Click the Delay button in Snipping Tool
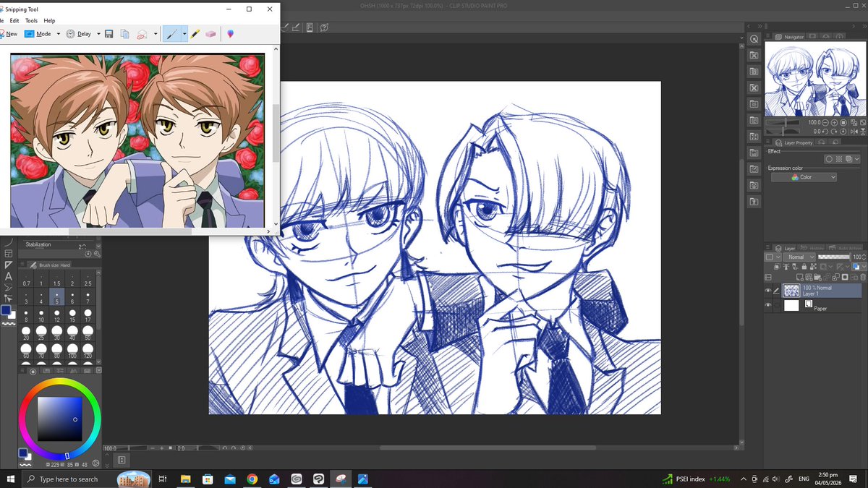The height and width of the screenshot is (488, 868). [79, 33]
